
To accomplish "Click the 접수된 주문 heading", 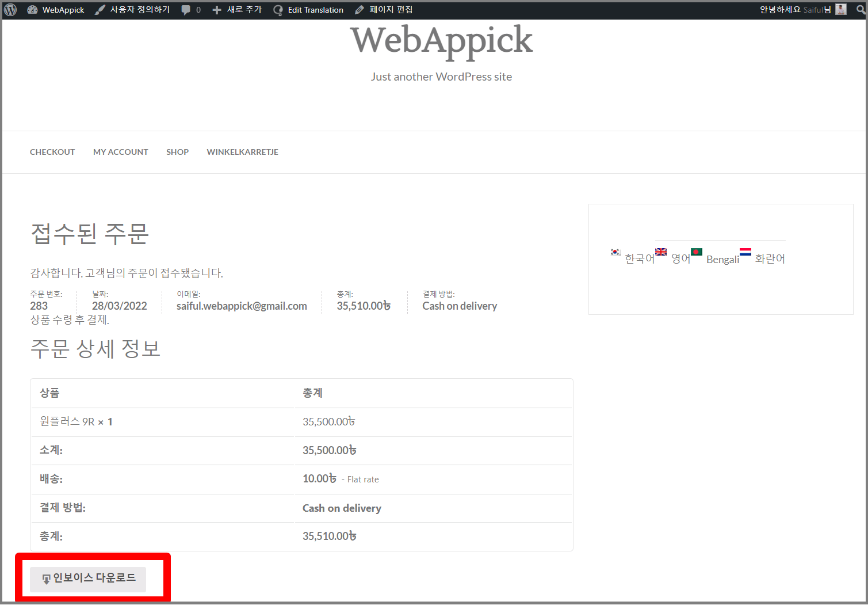I will [x=90, y=234].
